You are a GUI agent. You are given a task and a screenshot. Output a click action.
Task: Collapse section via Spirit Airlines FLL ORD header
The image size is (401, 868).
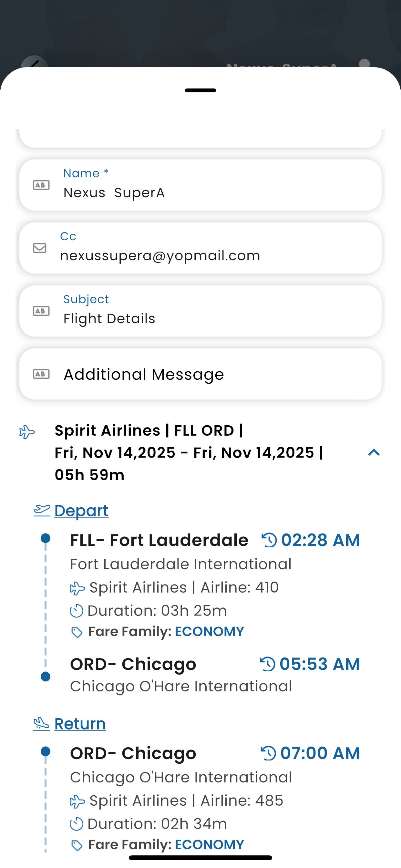(x=189, y=452)
